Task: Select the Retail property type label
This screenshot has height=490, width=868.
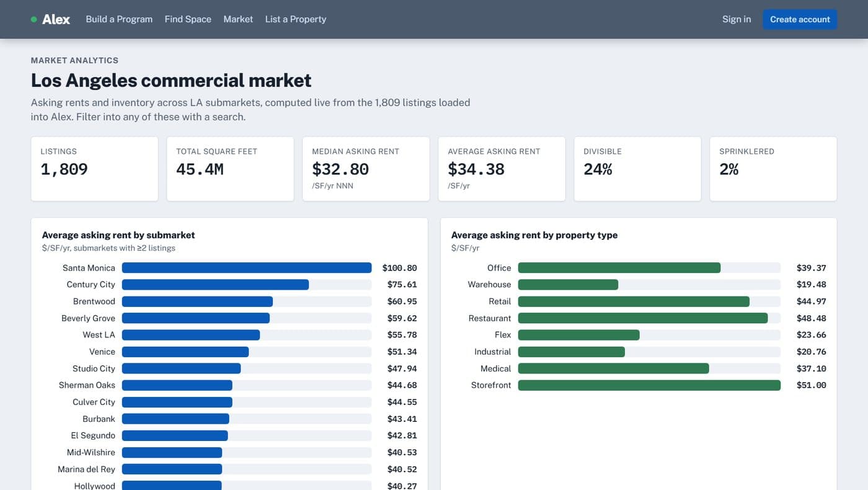Action: [500, 301]
